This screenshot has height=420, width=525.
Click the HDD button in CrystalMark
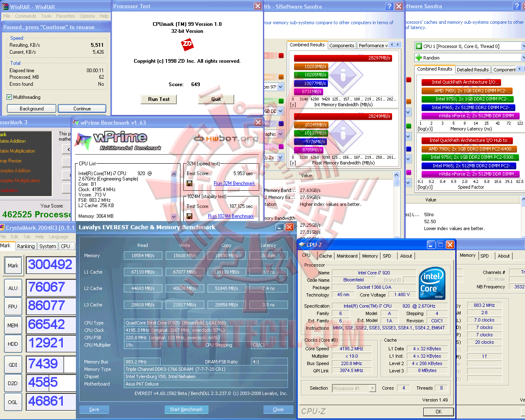click(x=13, y=344)
